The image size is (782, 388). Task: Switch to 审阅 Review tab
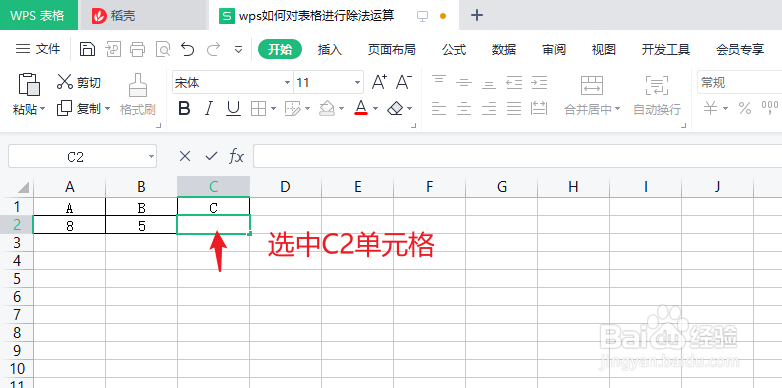tap(554, 49)
